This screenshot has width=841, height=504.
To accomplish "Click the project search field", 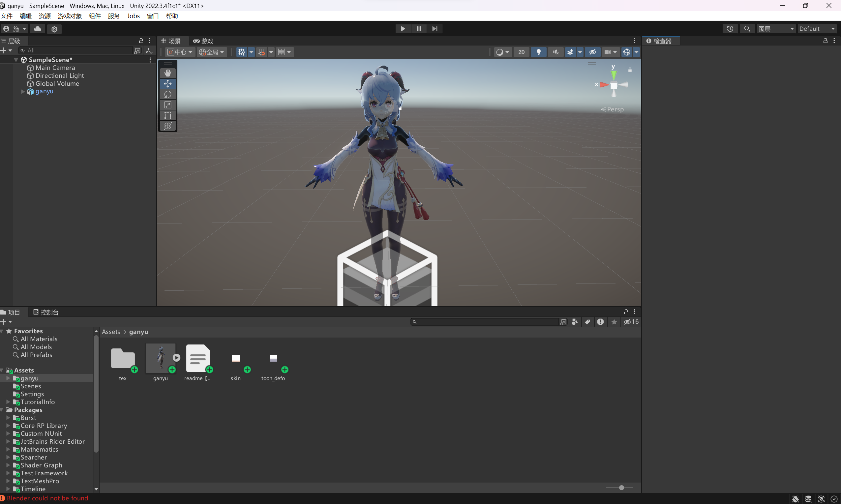I will pyautogui.click(x=486, y=322).
